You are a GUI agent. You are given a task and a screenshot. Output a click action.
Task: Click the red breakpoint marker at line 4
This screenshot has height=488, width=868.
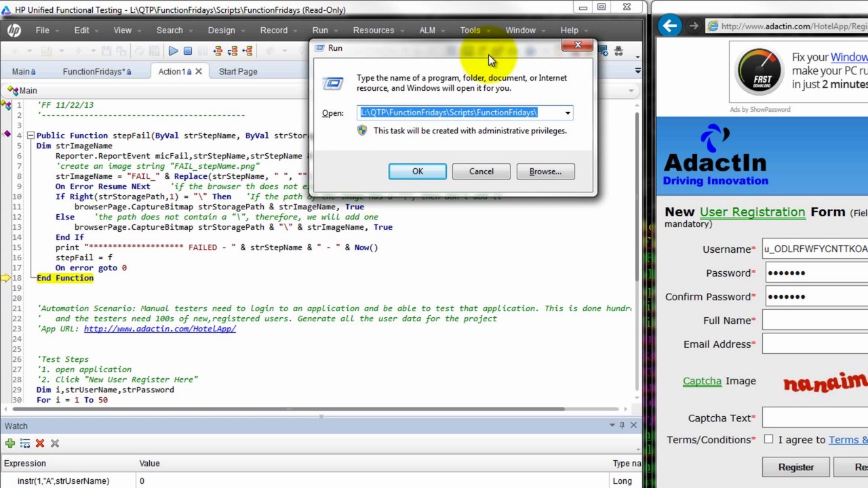point(7,135)
